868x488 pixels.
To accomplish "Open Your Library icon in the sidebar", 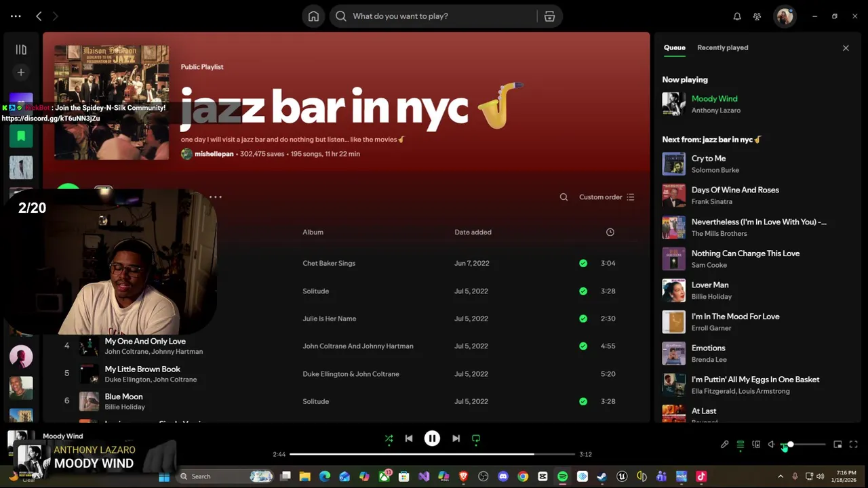I will (x=21, y=49).
